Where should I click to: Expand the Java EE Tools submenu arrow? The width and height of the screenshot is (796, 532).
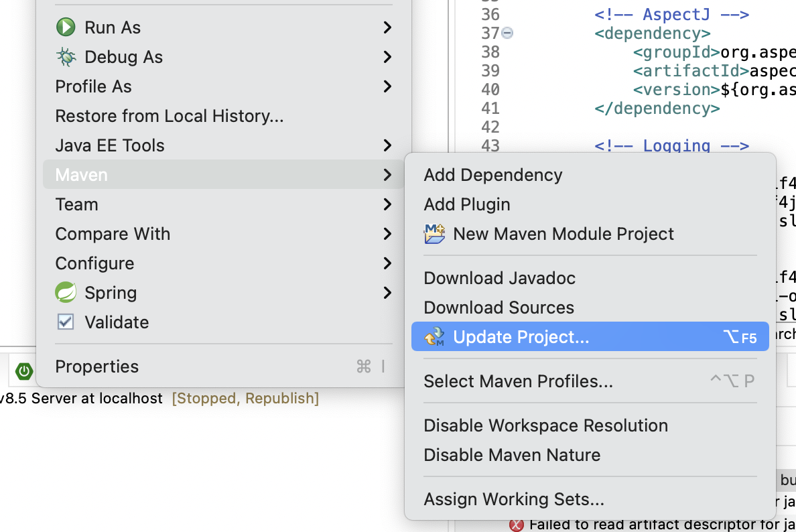point(387,145)
